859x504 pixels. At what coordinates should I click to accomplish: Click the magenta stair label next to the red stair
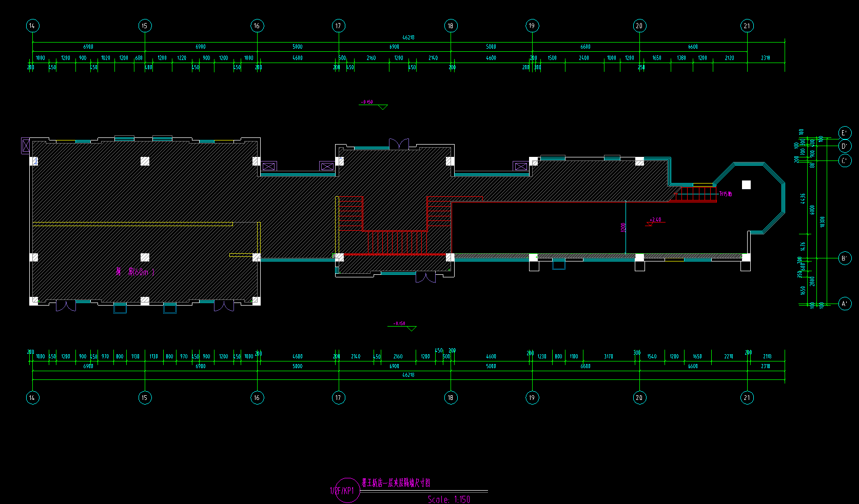click(x=726, y=194)
